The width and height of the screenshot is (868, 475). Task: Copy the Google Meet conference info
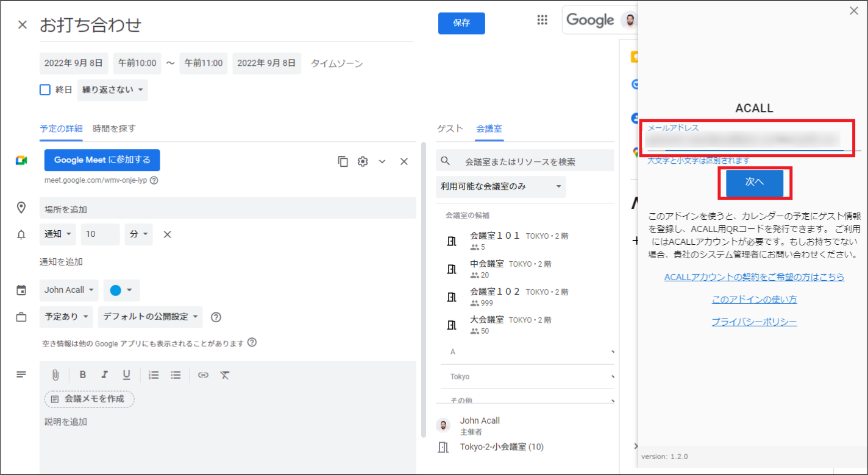[343, 161]
